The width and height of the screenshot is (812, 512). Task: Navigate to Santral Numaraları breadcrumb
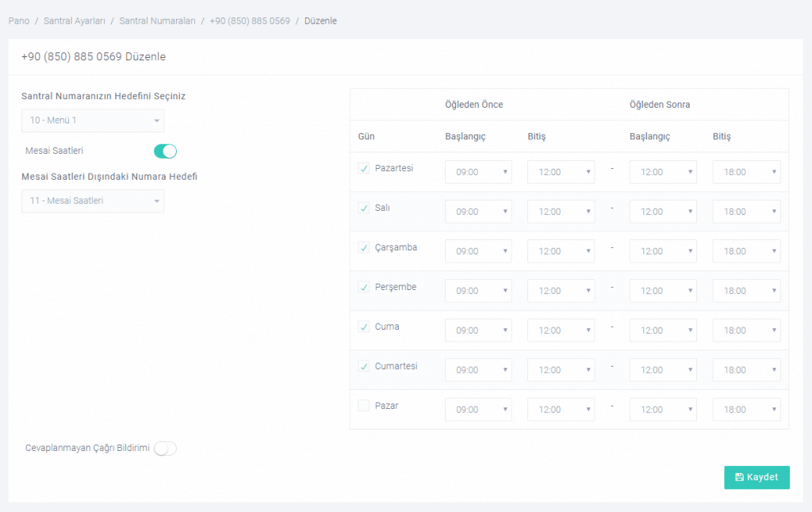pos(157,21)
